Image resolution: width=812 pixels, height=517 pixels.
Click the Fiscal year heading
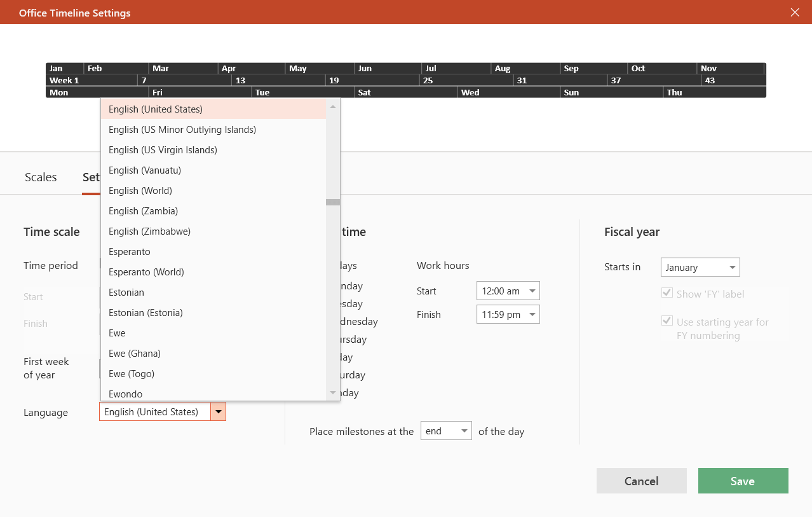pos(632,232)
